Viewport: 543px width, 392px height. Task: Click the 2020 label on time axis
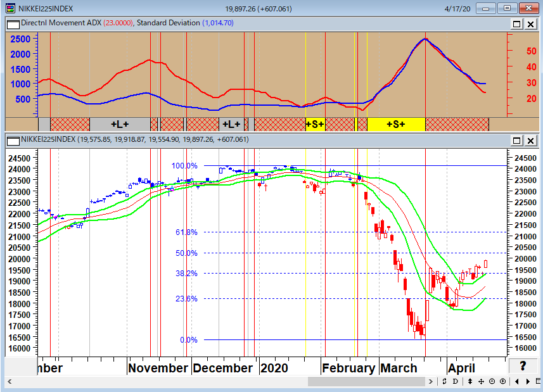[x=274, y=368]
